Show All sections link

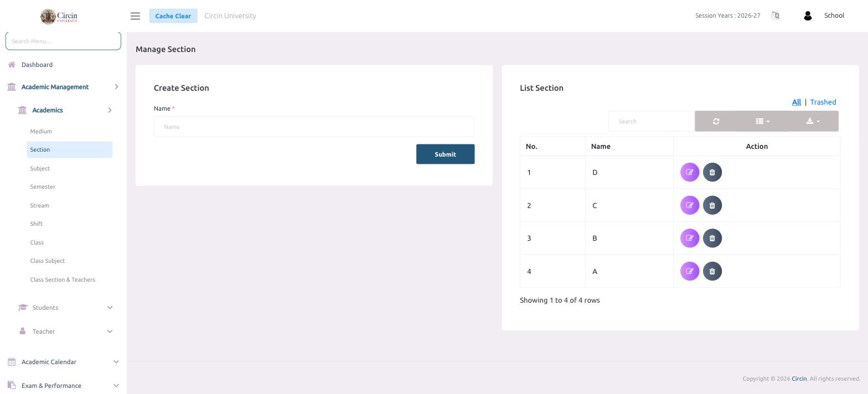pos(797,102)
